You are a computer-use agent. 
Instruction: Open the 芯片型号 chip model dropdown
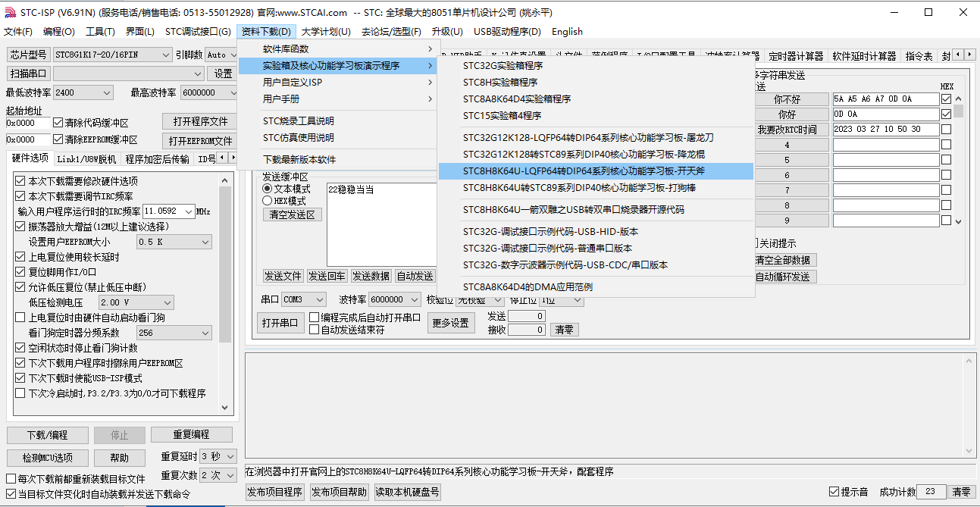click(113, 55)
